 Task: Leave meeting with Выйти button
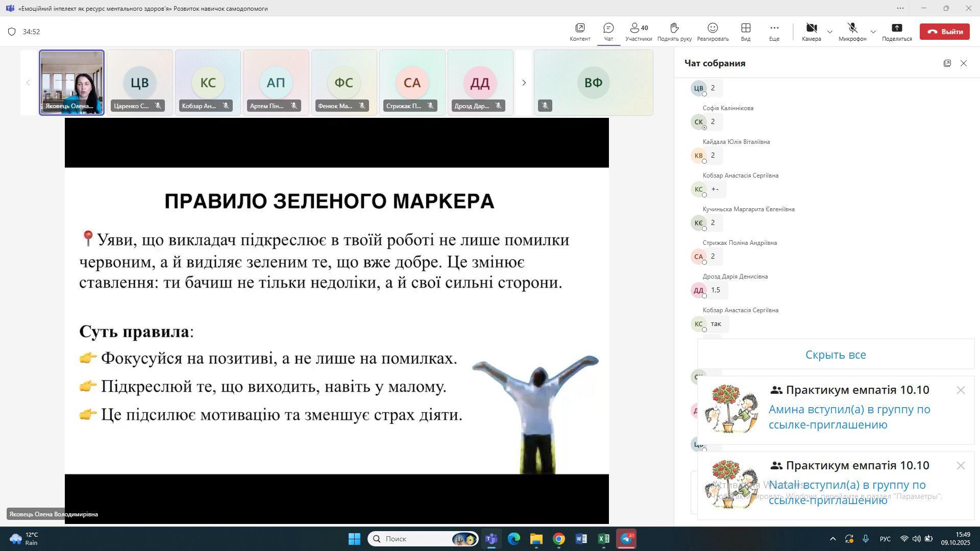pos(944,32)
